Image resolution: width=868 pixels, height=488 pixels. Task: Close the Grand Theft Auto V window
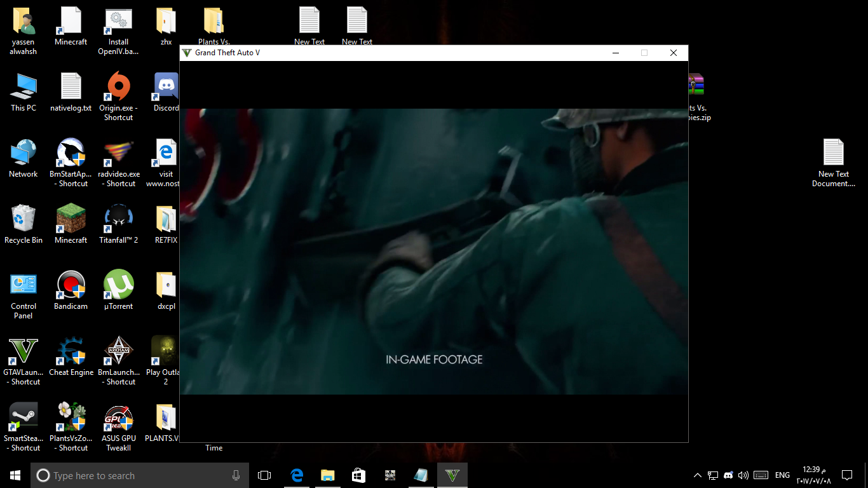pos(674,53)
